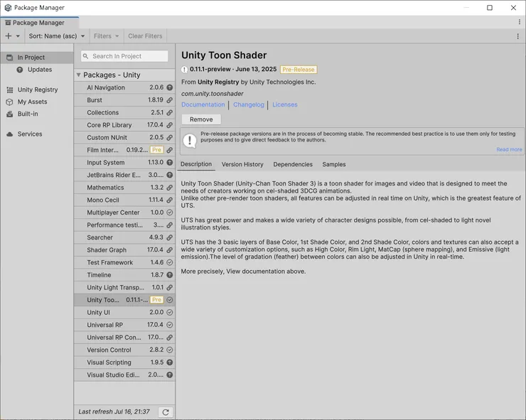Collapse the Packages - Unity group
Image resolution: width=526 pixels, height=420 pixels.
[x=78, y=75]
